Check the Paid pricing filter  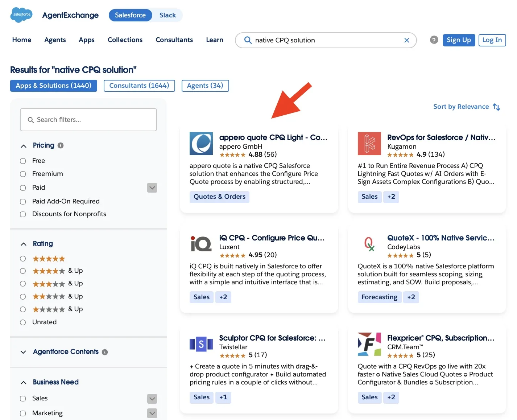(23, 188)
